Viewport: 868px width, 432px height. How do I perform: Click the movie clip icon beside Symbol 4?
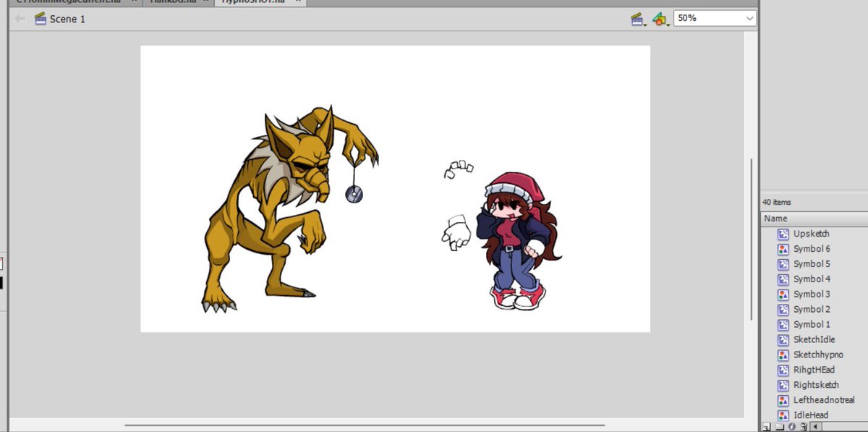pos(783,279)
